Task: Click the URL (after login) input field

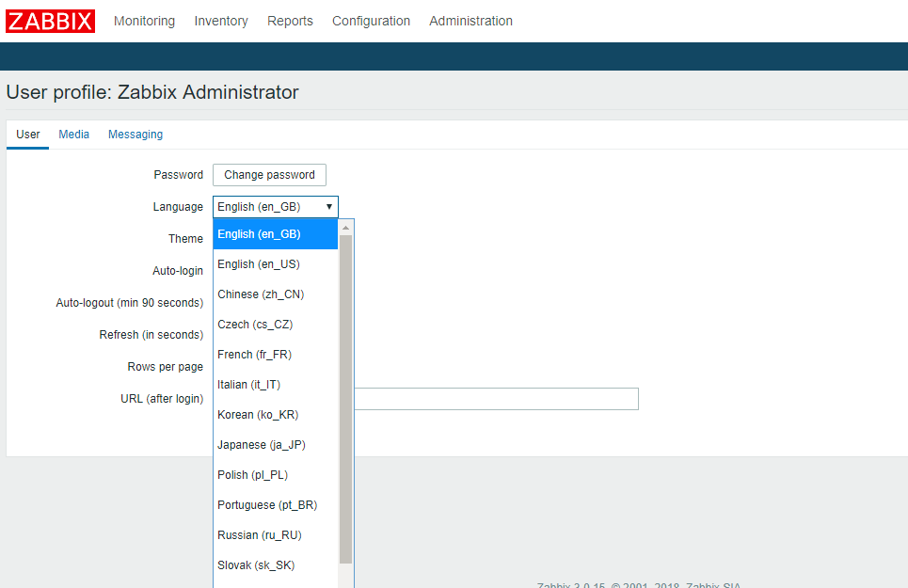Action: click(x=496, y=399)
